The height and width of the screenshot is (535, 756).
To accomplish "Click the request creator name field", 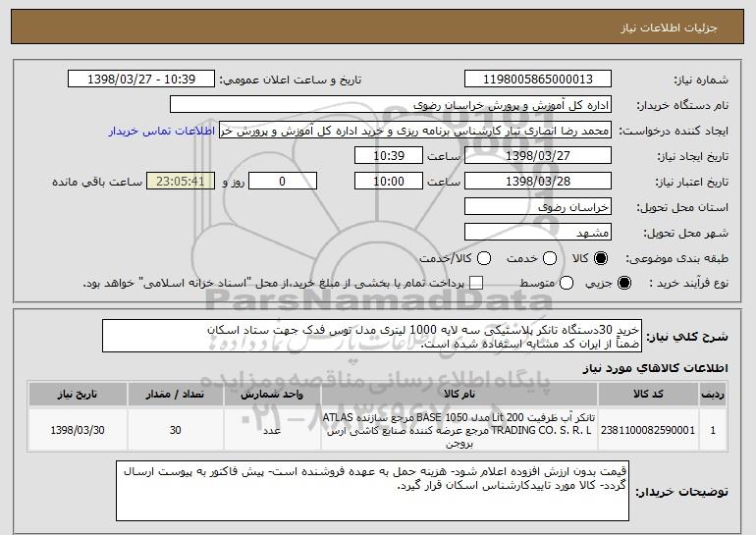I will click(x=415, y=131).
